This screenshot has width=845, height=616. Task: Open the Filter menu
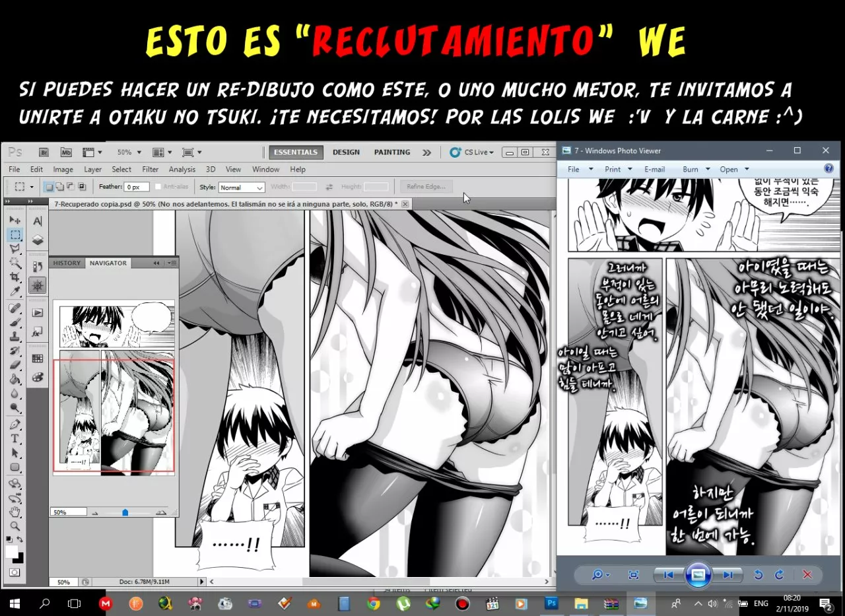150,169
